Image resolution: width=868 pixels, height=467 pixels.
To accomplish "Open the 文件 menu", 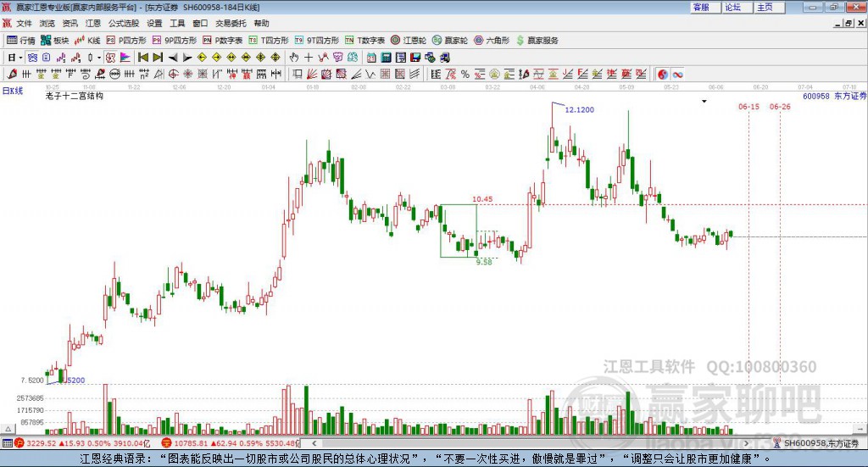I will click(x=25, y=23).
